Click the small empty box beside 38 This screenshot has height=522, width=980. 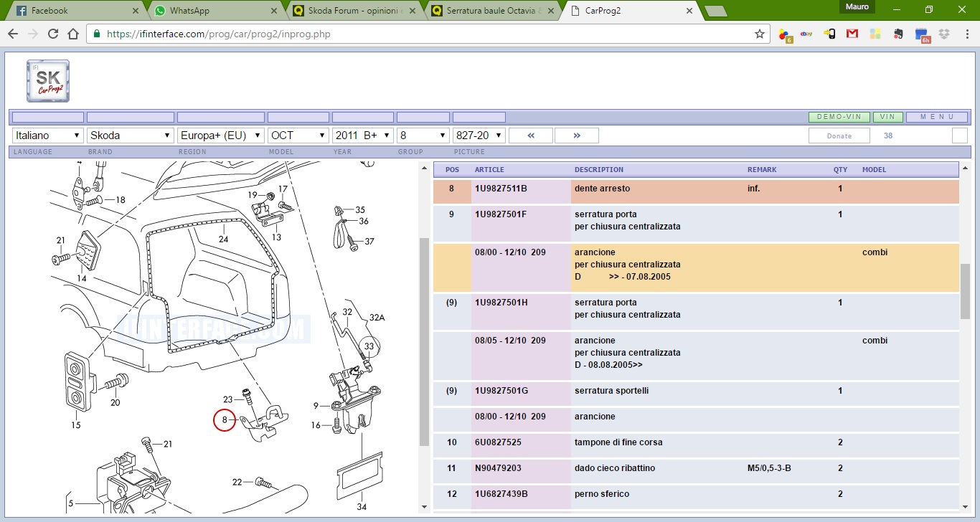[960, 136]
